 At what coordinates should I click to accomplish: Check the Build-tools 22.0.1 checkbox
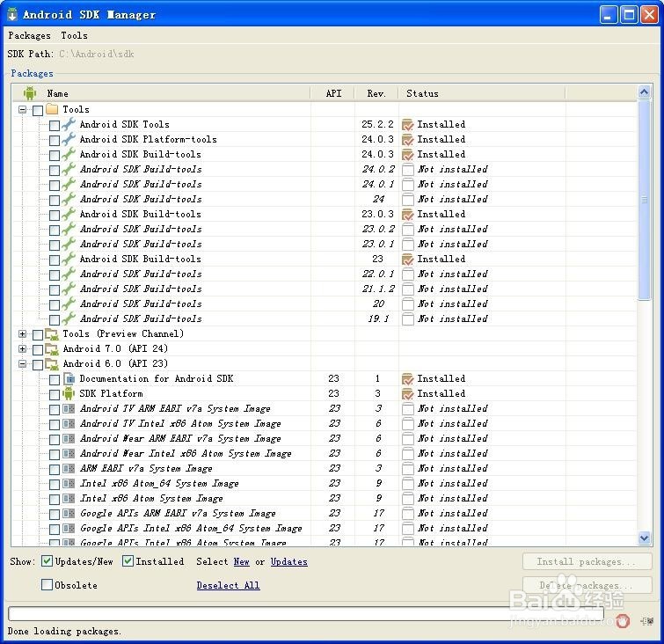[55, 275]
